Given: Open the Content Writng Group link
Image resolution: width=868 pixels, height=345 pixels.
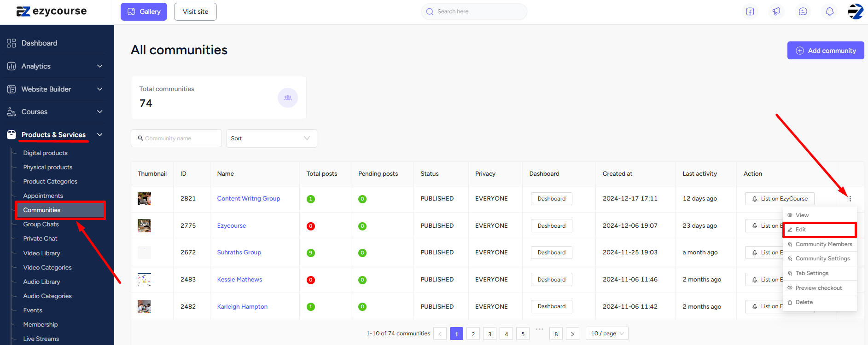Looking at the screenshot, I should point(249,199).
